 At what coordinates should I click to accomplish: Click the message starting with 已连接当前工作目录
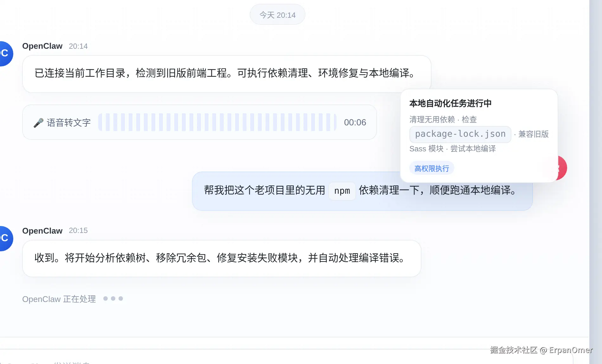(x=227, y=74)
